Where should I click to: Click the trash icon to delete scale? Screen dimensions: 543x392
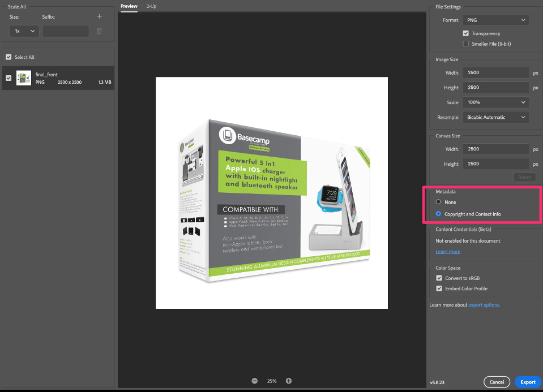click(x=100, y=31)
